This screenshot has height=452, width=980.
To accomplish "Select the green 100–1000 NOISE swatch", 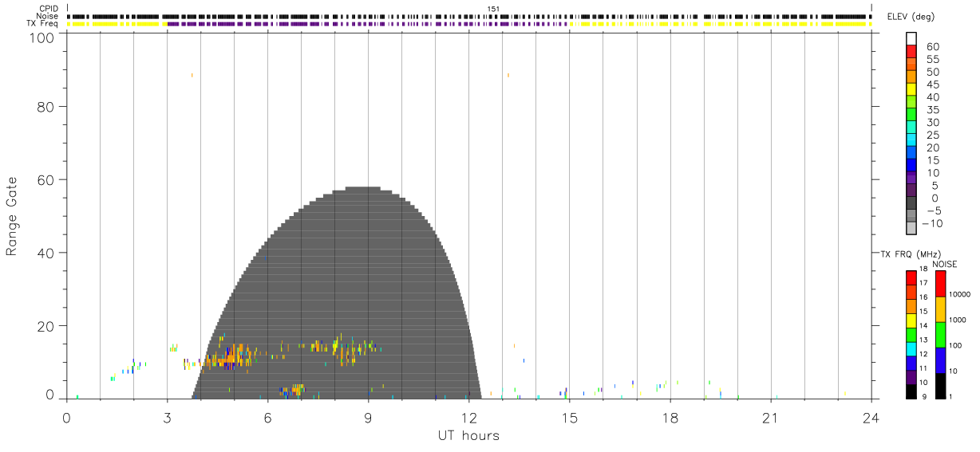I will 940,335.
